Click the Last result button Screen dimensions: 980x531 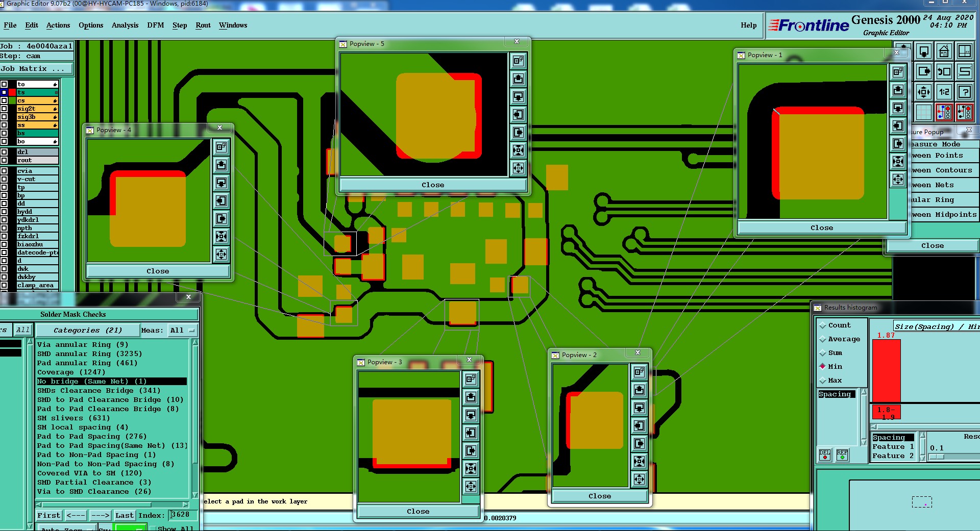[124, 516]
